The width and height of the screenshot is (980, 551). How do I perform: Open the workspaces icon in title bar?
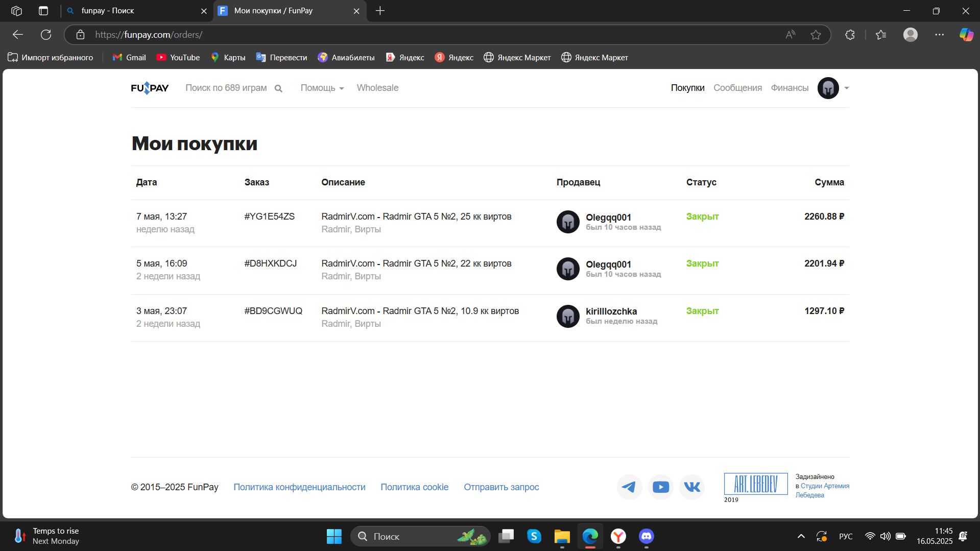pyautogui.click(x=16, y=11)
